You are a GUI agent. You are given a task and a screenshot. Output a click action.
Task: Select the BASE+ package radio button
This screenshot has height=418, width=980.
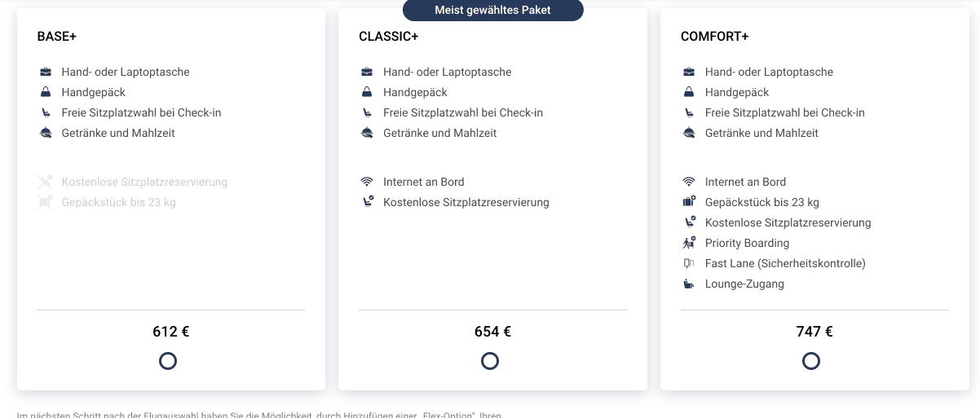(168, 361)
